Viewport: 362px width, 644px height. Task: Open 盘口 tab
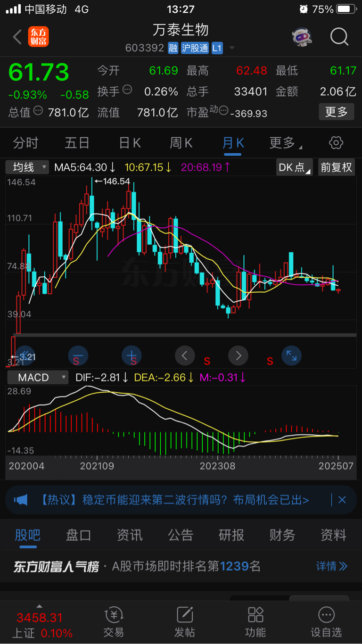pyautogui.click(x=79, y=535)
